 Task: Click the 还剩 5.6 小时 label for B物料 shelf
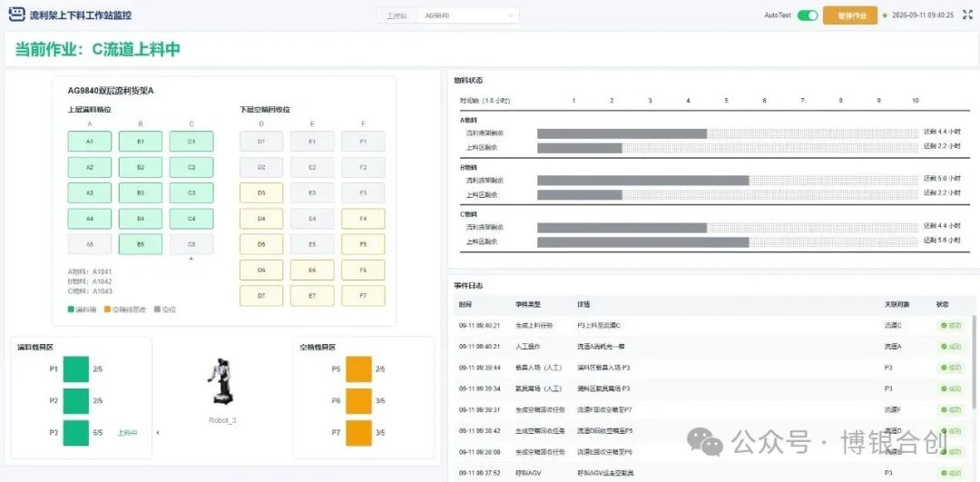click(x=942, y=180)
